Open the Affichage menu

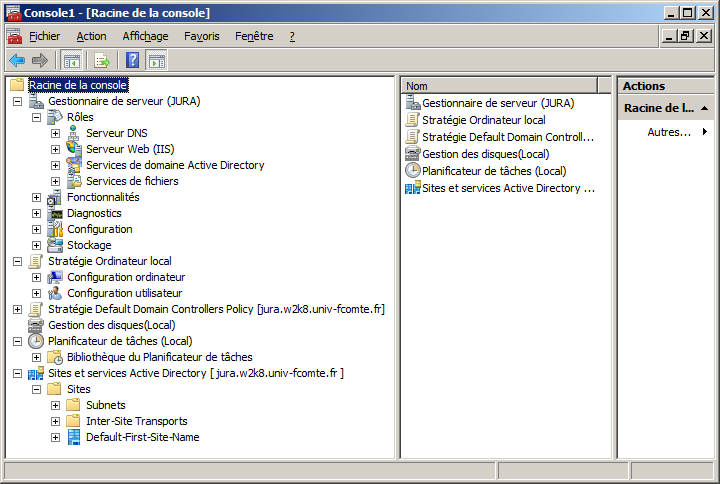click(x=145, y=36)
